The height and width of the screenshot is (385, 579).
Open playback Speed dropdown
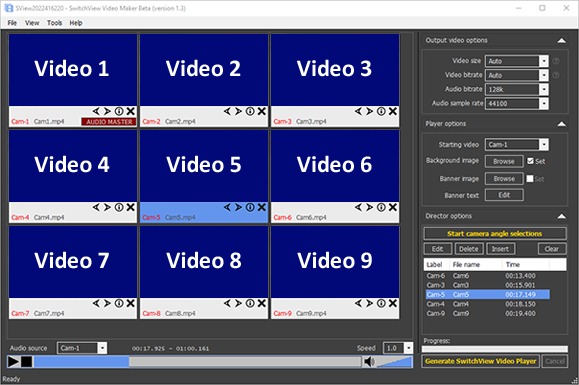click(408, 348)
